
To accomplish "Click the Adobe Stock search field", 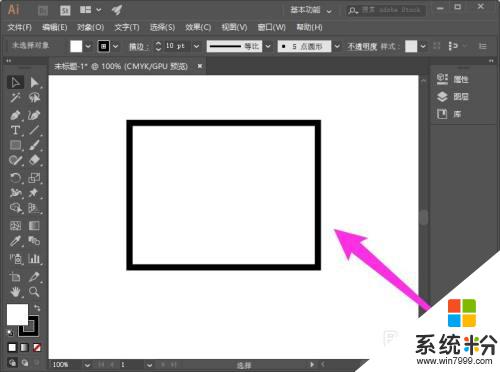I will pos(386,10).
